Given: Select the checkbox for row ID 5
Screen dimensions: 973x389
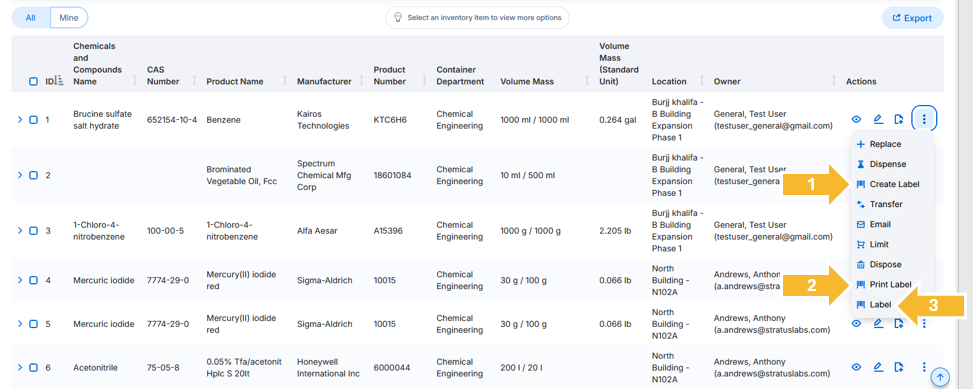Looking at the screenshot, I should (x=34, y=323).
